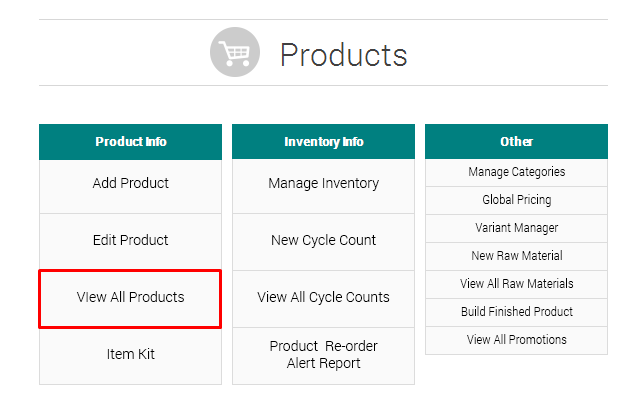Open Product Re-order Alert Report
Screen dimensions: 643x412
323,354
